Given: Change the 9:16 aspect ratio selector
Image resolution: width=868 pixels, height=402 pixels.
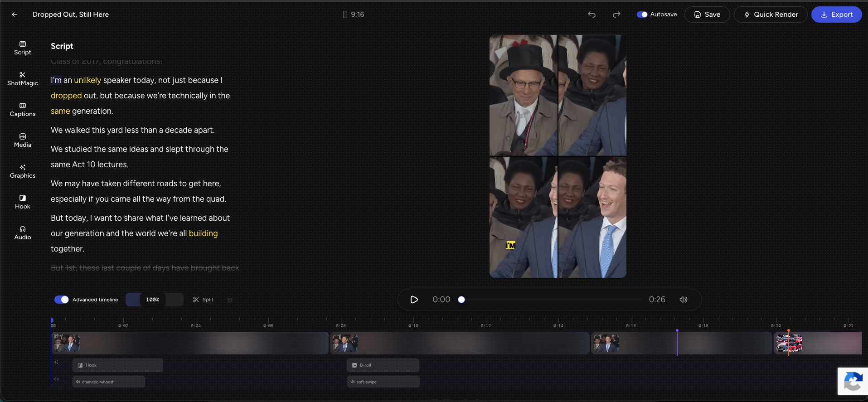Looking at the screenshot, I should [x=354, y=15].
